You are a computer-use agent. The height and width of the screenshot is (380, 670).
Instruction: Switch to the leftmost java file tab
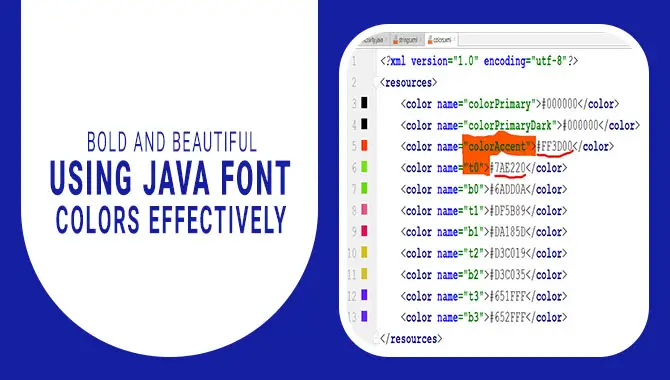[x=373, y=40]
